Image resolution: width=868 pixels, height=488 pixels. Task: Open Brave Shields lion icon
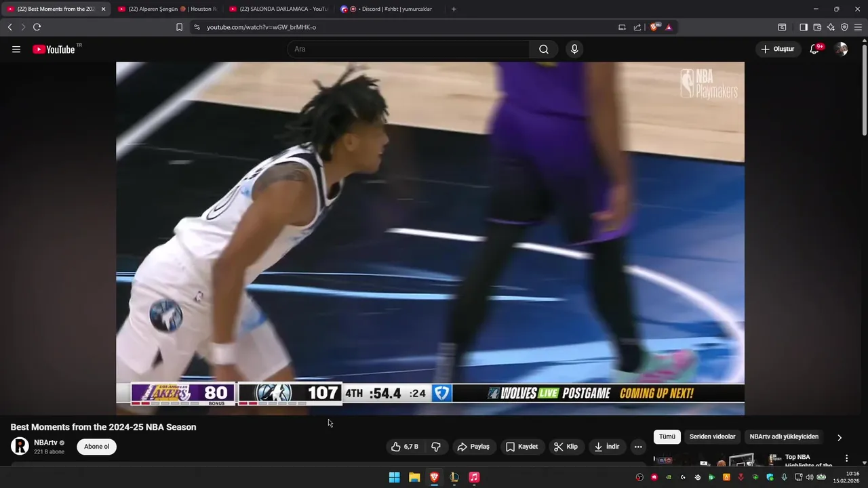(655, 27)
